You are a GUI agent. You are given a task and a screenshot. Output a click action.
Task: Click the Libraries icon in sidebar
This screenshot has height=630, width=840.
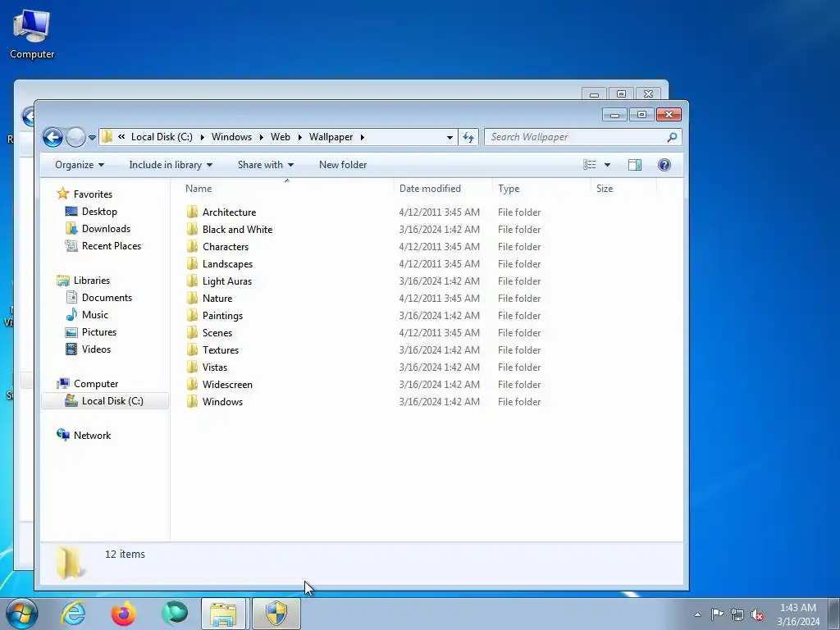tap(63, 281)
